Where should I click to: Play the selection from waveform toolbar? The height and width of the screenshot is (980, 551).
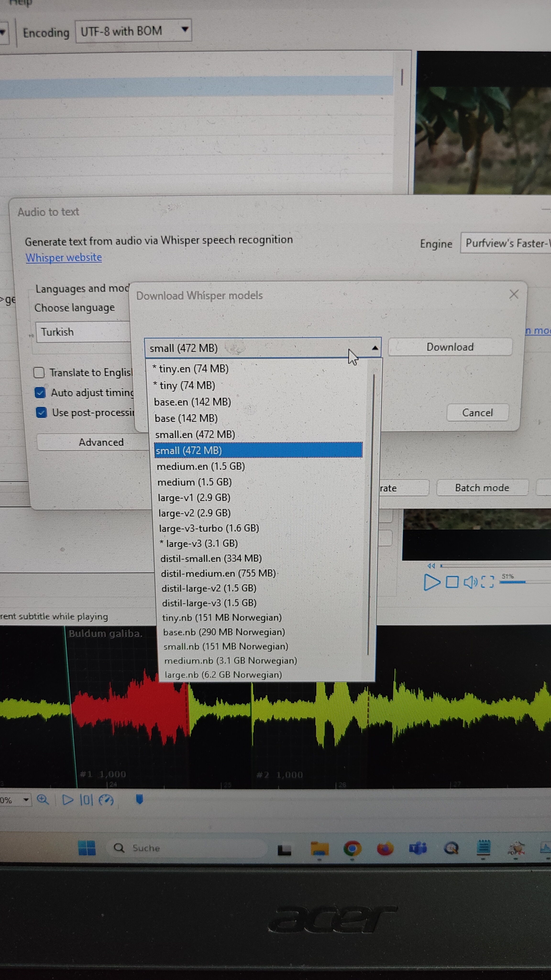pos(68,800)
